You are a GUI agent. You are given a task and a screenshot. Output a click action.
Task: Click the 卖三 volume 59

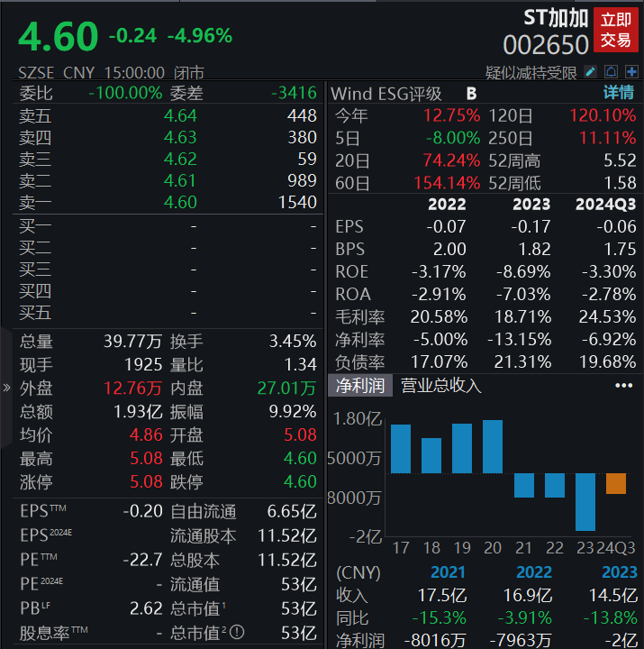(x=307, y=159)
